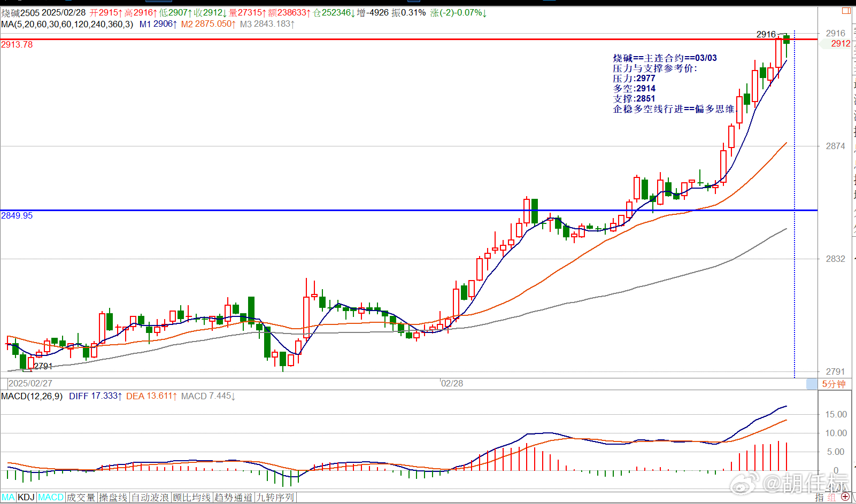
Task: Click the 2916 high price label
Action: coord(766,34)
